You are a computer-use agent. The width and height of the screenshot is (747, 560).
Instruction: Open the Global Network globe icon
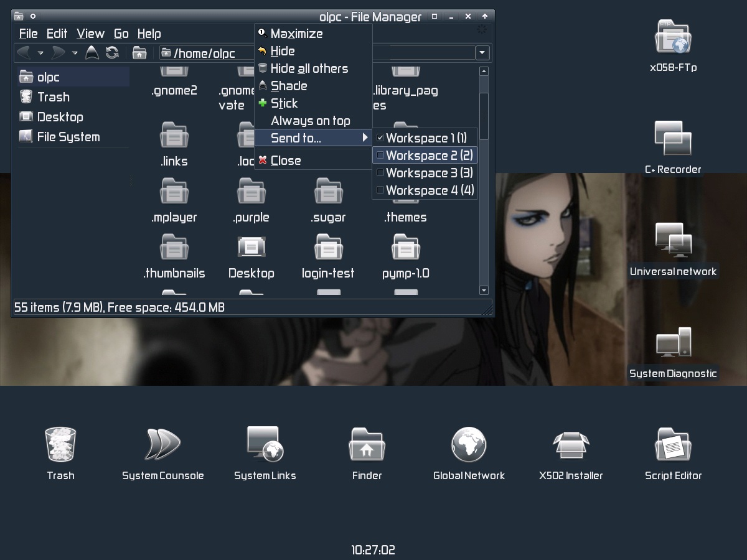tap(469, 444)
